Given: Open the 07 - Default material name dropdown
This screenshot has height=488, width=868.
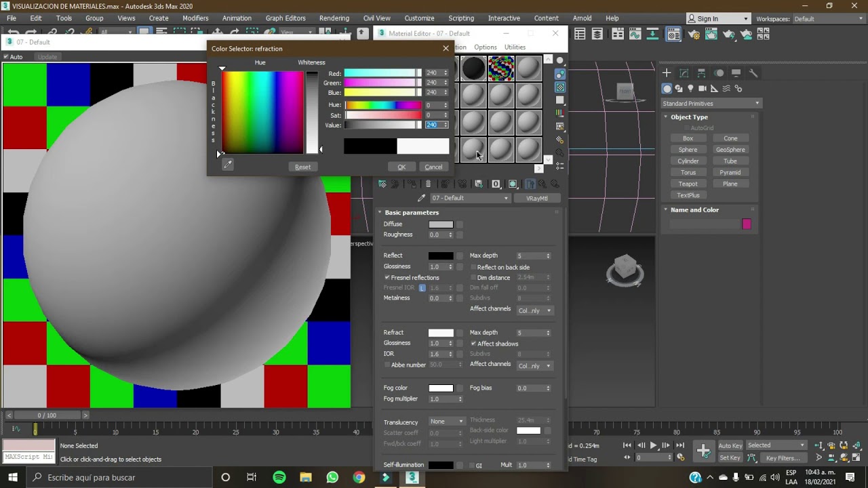Looking at the screenshot, I should click(469, 198).
